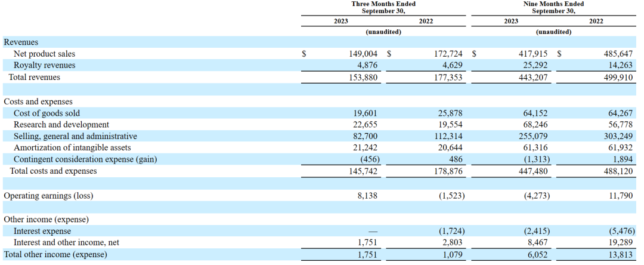
Task: Select the royalty revenues value 14,263
Action: (x=621, y=65)
